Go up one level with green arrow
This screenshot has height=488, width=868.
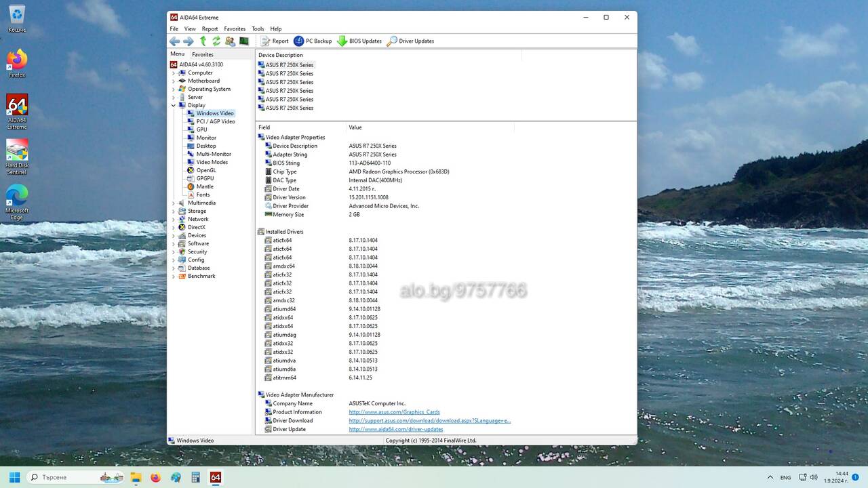[203, 41]
